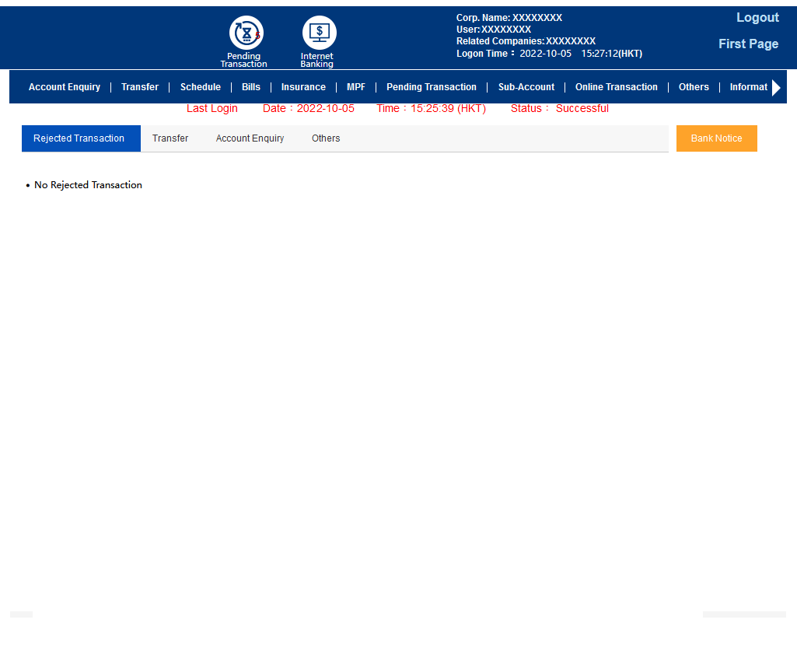
Task: Click the Pending Transaction hourglass icon
Action: pos(246,33)
